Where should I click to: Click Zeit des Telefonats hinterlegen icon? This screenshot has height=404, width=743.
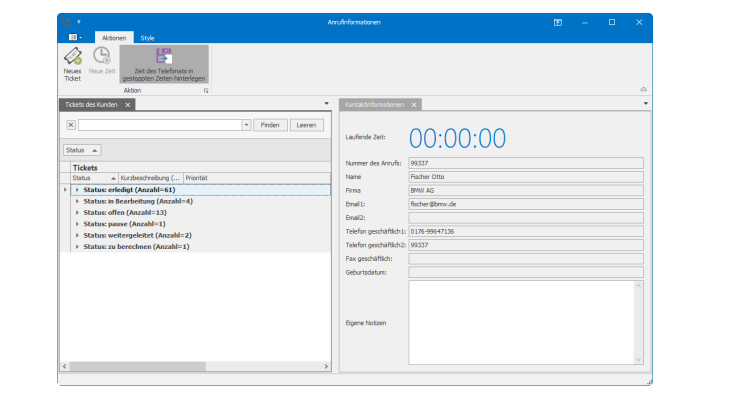coord(164,58)
